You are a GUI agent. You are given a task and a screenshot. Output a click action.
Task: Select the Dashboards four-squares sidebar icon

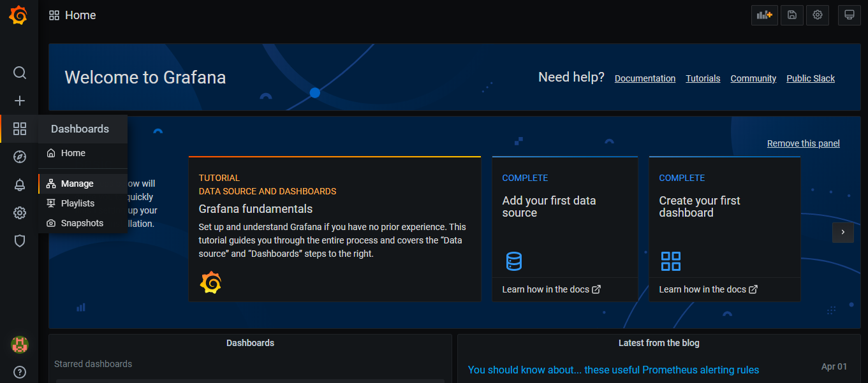pyautogui.click(x=20, y=129)
